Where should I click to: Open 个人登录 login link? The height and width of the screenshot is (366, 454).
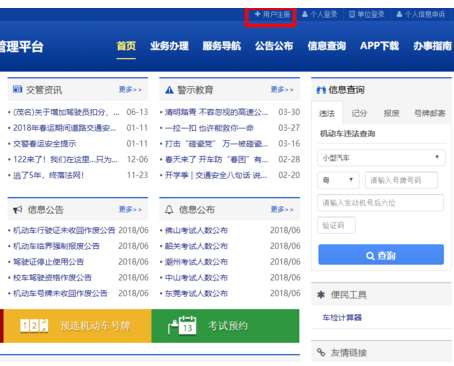[319, 14]
